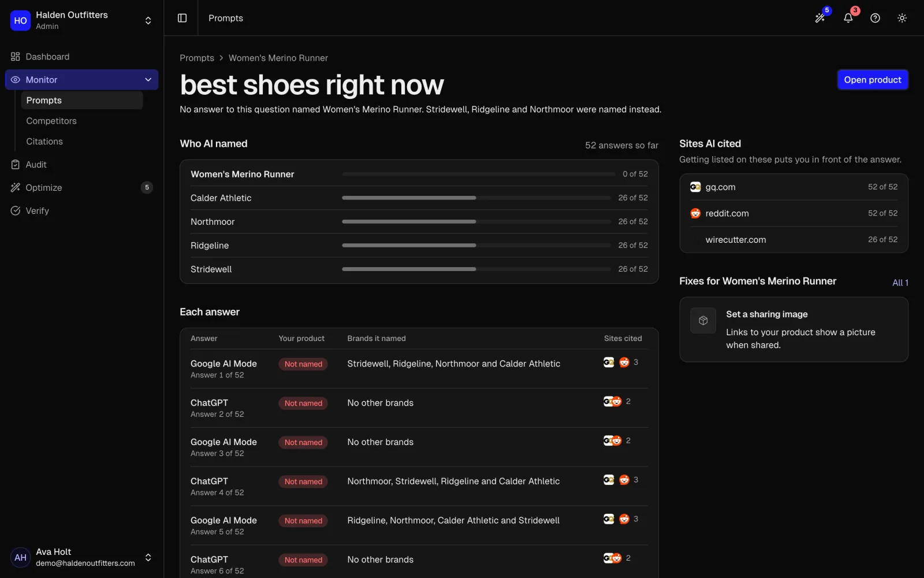Image resolution: width=924 pixels, height=578 pixels.
Task: Click the Optimize count badge 5
Action: (x=147, y=187)
